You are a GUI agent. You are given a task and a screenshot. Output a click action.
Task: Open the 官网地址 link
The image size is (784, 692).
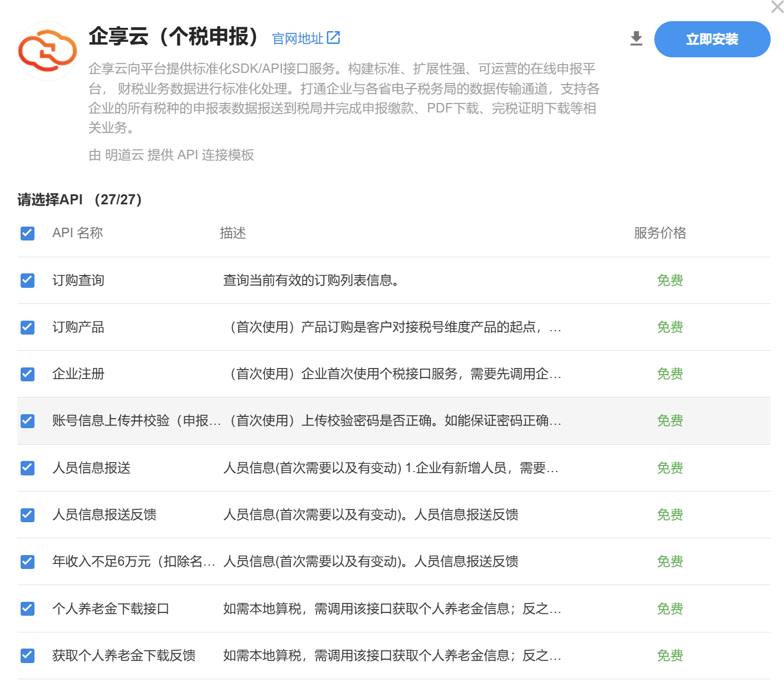tap(297, 38)
